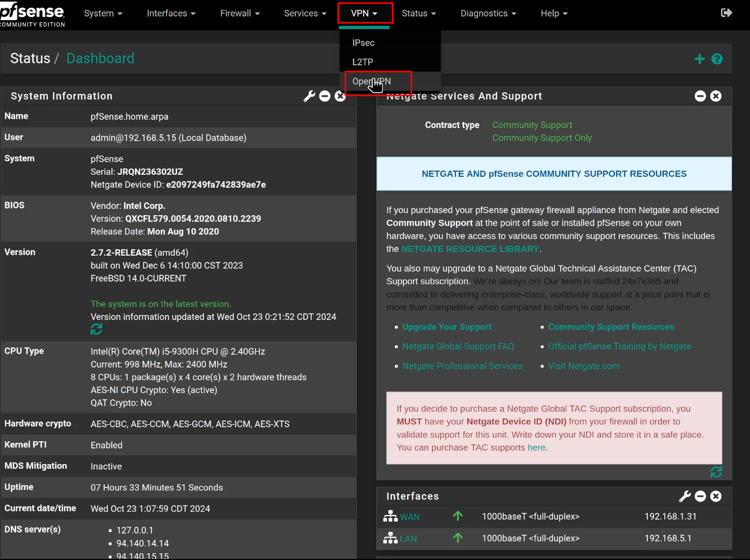
Task: Open Official pfSense Training by Netgate link
Action: (x=619, y=346)
